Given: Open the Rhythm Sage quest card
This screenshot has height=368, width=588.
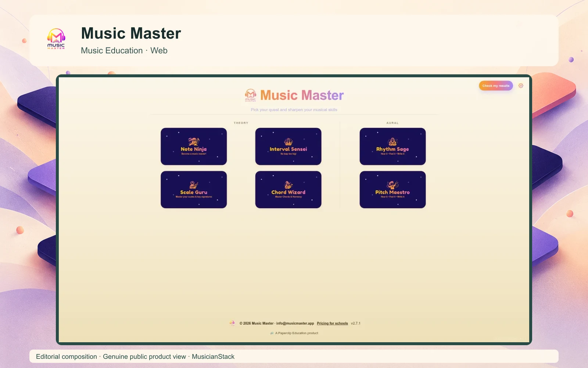Looking at the screenshot, I should (x=392, y=146).
